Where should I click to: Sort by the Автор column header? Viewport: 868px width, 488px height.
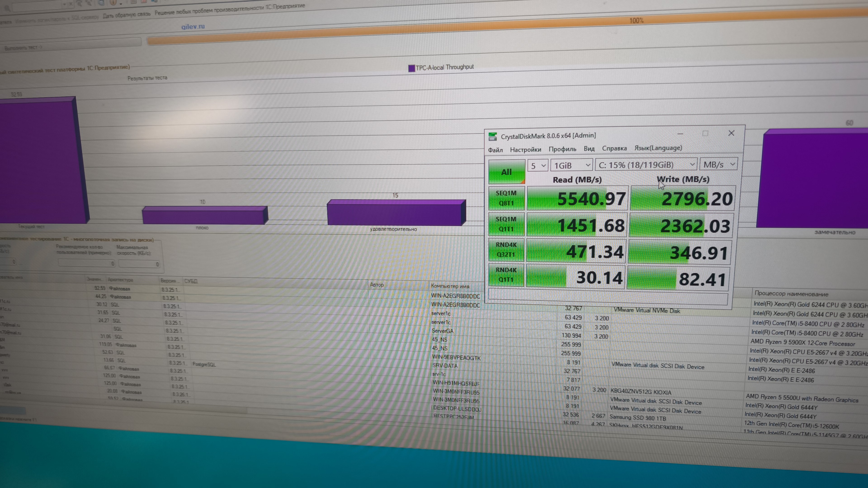(377, 285)
